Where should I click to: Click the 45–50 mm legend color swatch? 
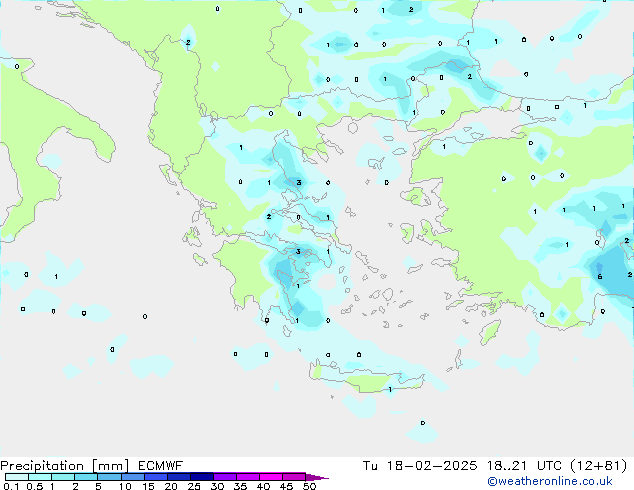pos(294,477)
